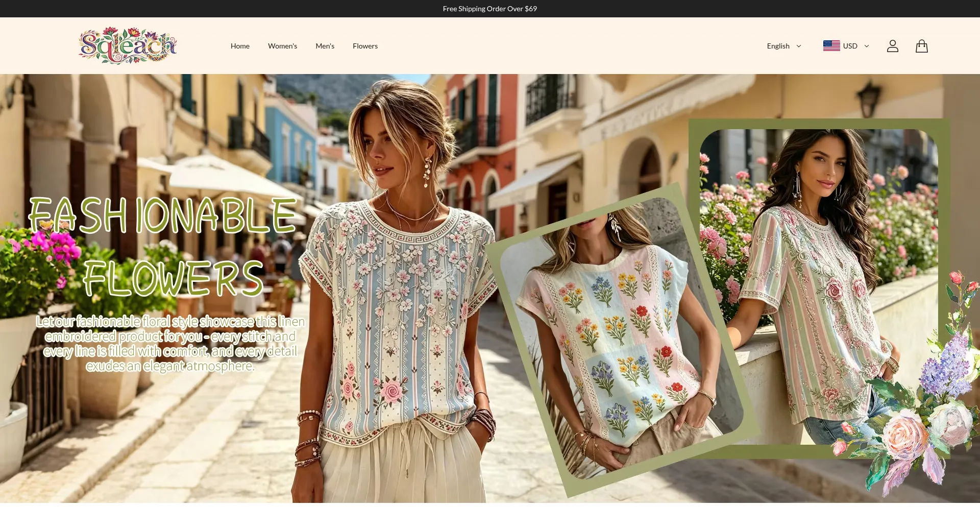The height and width of the screenshot is (507, 980).
Task: Open the shopping bag cart icon
Action: click(x=921, y=46)
